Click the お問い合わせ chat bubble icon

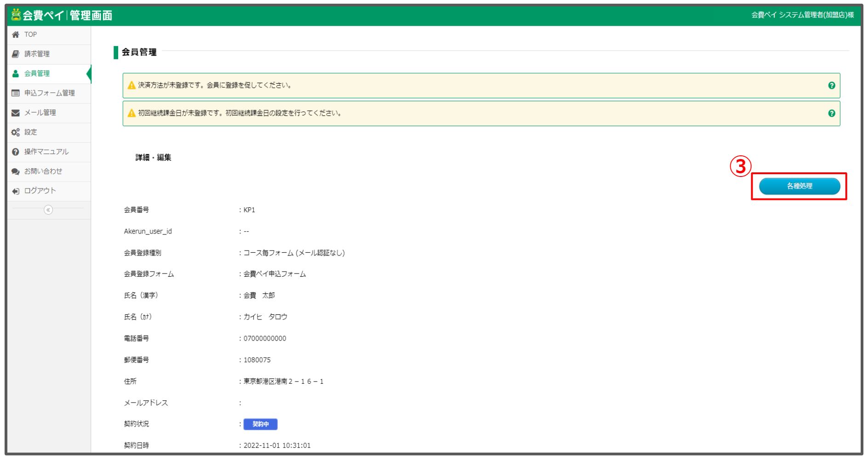[x=16, y=171]
